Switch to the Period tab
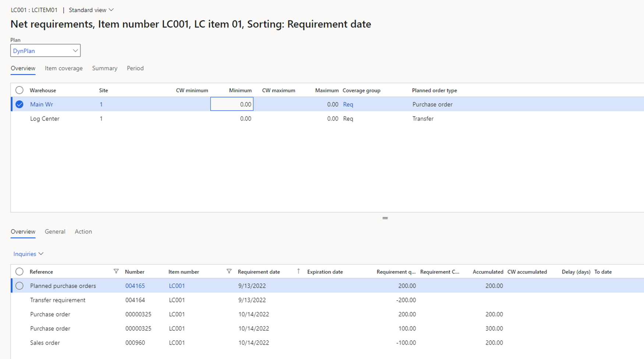The width and height of the screenshot is (644, 359). (x=135, y=68)
